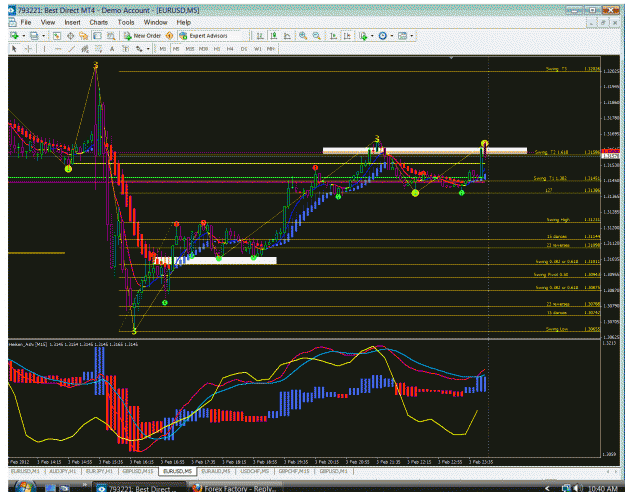Switch to the EURAUD,M5 chart tab
This screenshot has width=625, height=492.
pos(216,471)
